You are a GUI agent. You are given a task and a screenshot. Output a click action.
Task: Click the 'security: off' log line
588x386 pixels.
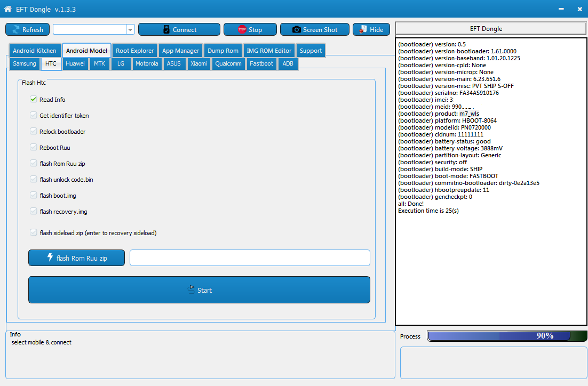(432, 162)
